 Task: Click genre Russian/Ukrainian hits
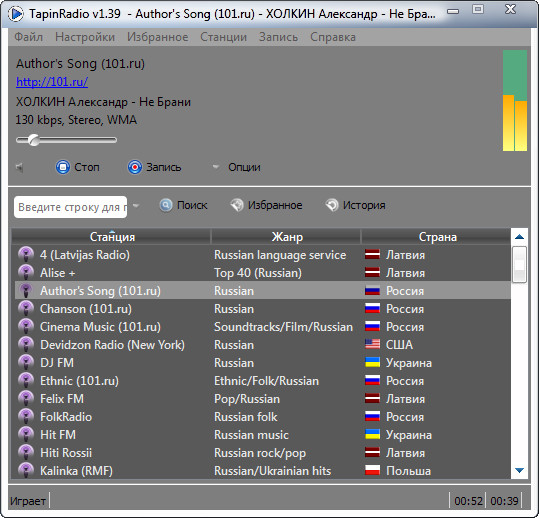point(272,471)
